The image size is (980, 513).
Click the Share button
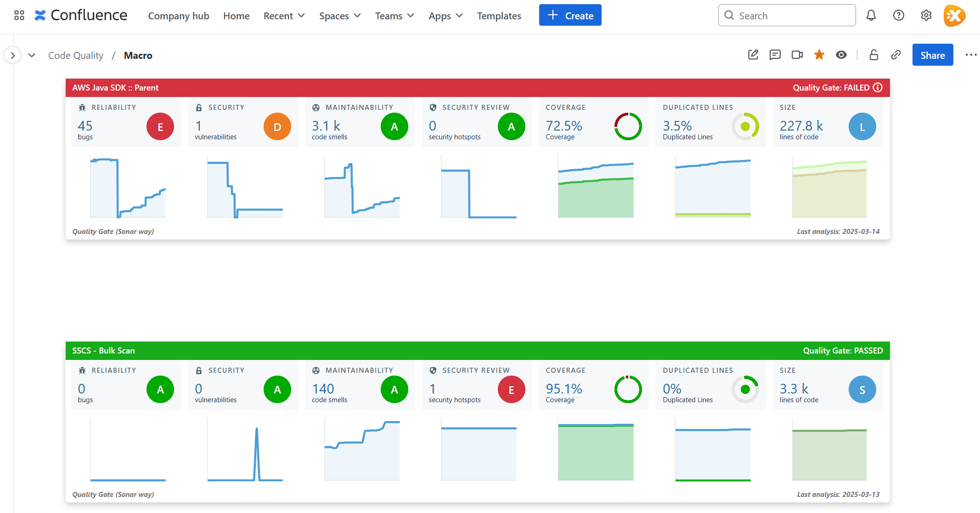(x=932, y=55)
